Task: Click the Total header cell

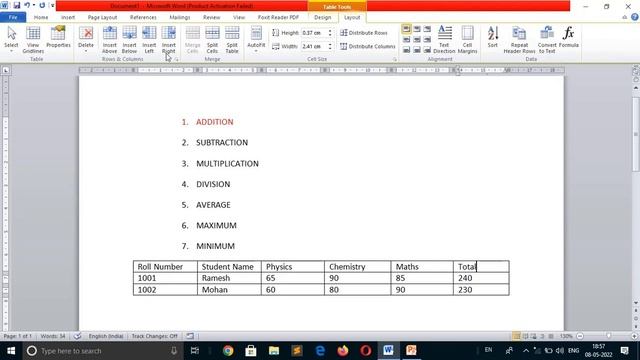Action: [x=481, y=267]
